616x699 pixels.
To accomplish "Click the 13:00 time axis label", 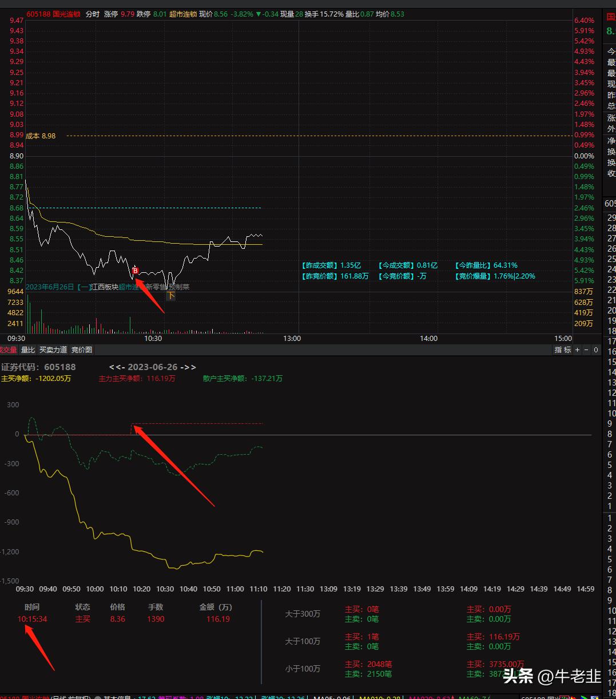I will click(x=292, y=339).
